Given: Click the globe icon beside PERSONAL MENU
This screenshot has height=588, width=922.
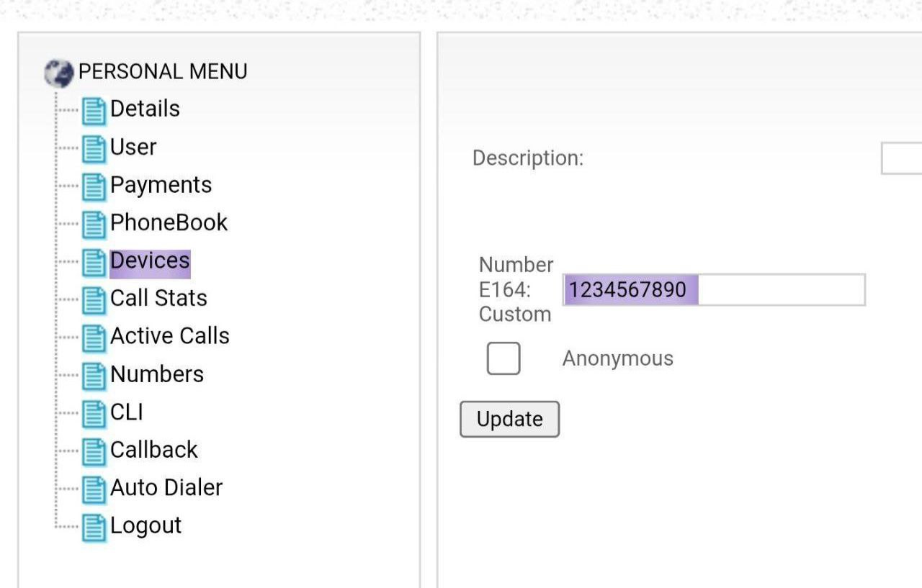Looking at the screenshot, I should coord(58,73).
